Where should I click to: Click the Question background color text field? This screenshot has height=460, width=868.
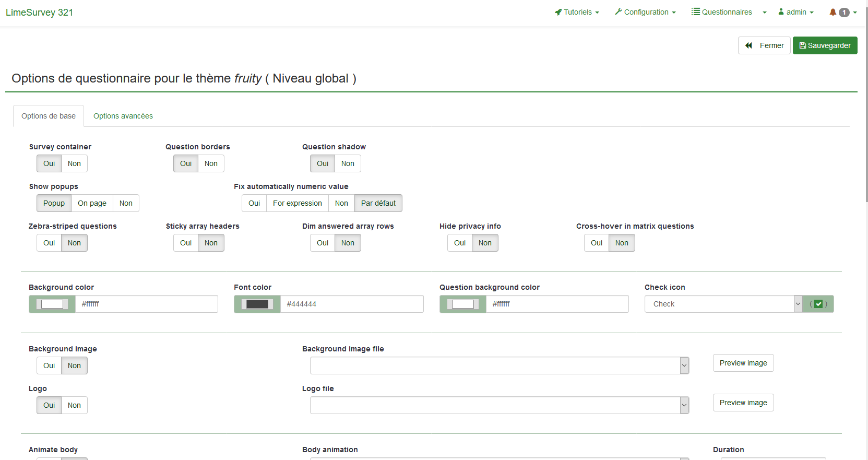556,304
